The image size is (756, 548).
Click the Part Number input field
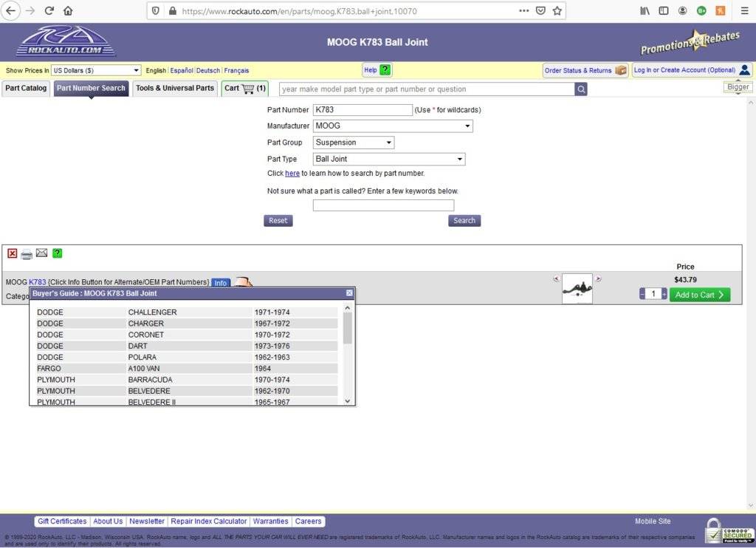(x=362, y=110)
